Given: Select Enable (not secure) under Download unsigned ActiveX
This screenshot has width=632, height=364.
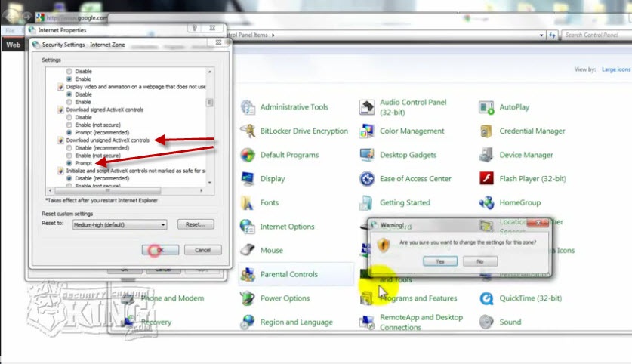Looking at the screenshot, I should 69,156.
